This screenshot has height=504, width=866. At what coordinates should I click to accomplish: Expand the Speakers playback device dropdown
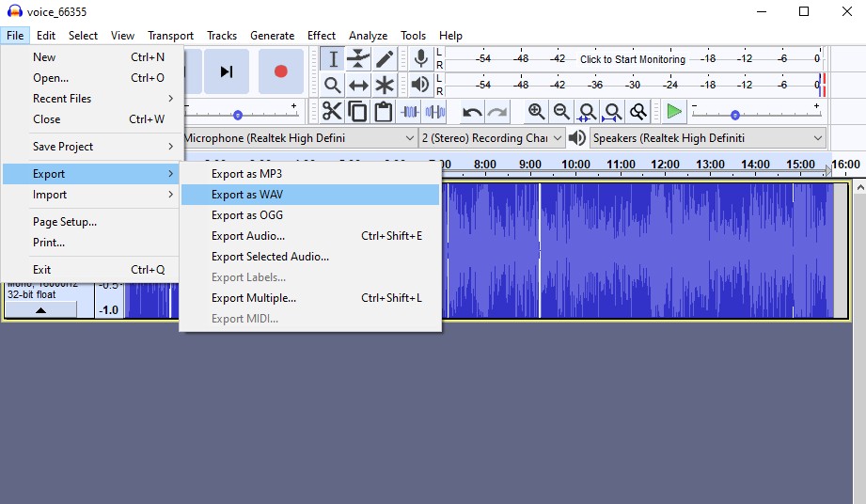(707, 138)
